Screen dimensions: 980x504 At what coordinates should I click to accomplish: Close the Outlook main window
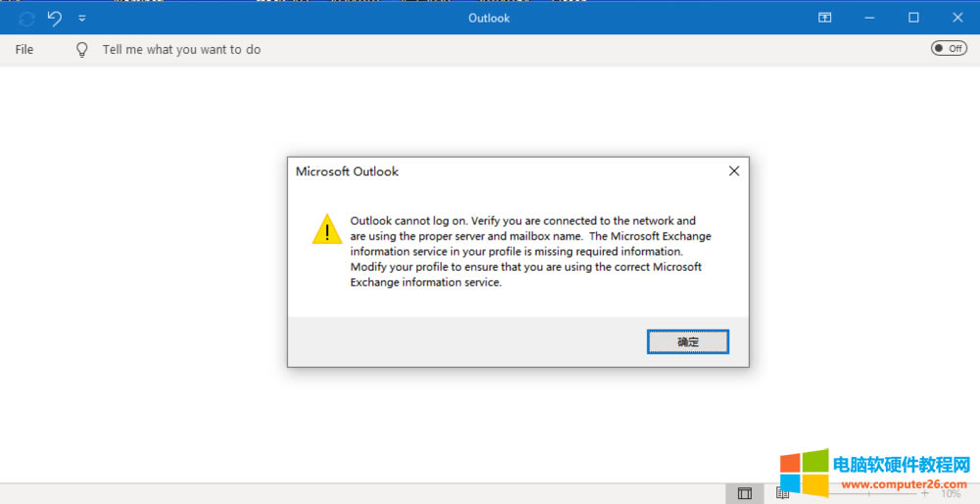pos(957,18)
